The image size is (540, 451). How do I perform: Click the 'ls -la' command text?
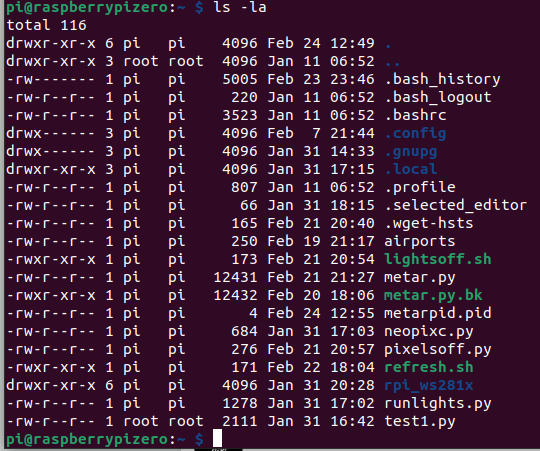coord(240,7)
